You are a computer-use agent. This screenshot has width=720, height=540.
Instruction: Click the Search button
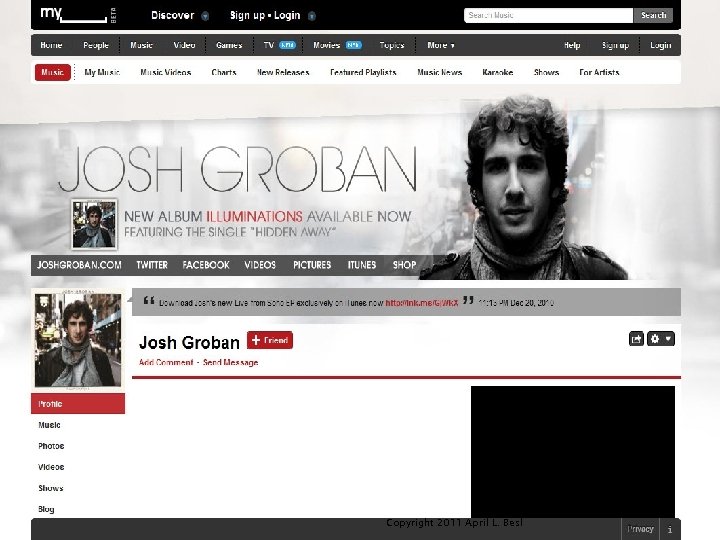[653, 15]
